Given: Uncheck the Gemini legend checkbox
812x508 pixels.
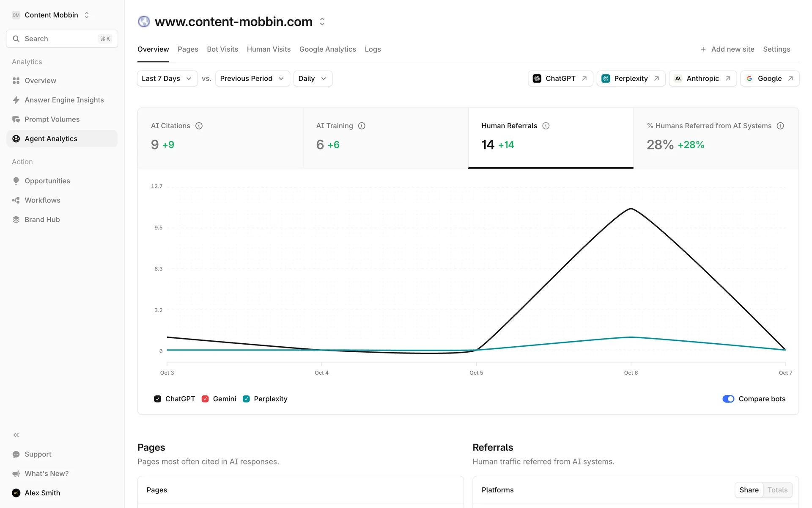Looking at the screenshot, I should coord(205,399).
